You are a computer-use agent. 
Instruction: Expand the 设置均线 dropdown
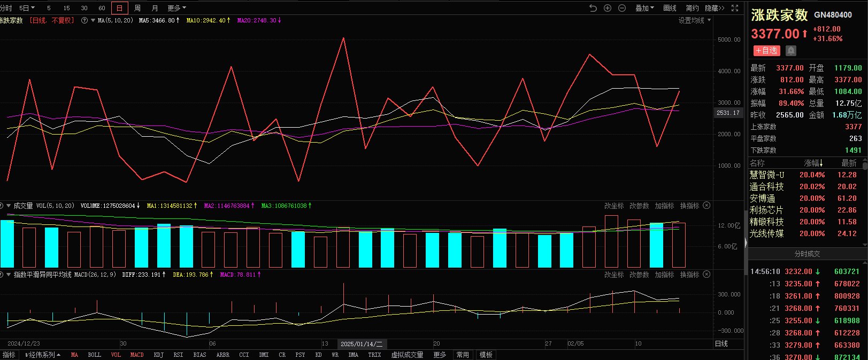click(694, 20)
